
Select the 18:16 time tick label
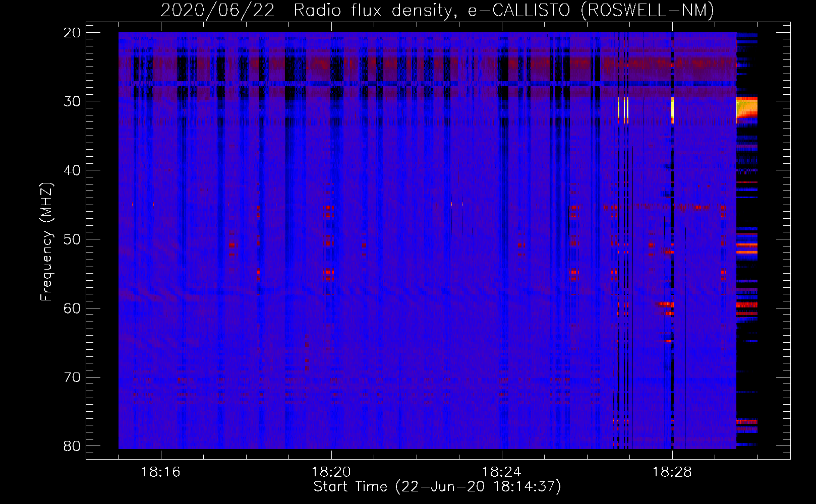click(161, 472)
